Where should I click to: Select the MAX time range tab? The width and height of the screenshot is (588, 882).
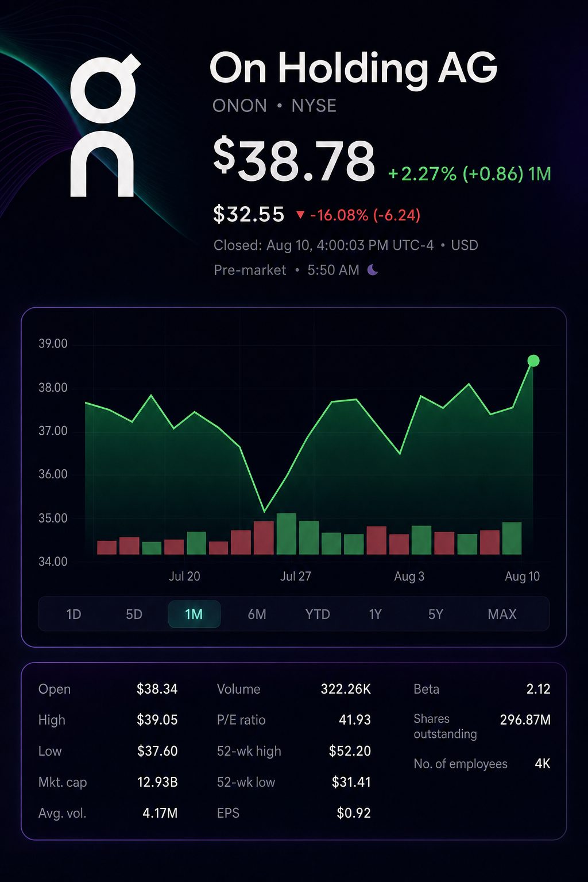pos(502,614)
